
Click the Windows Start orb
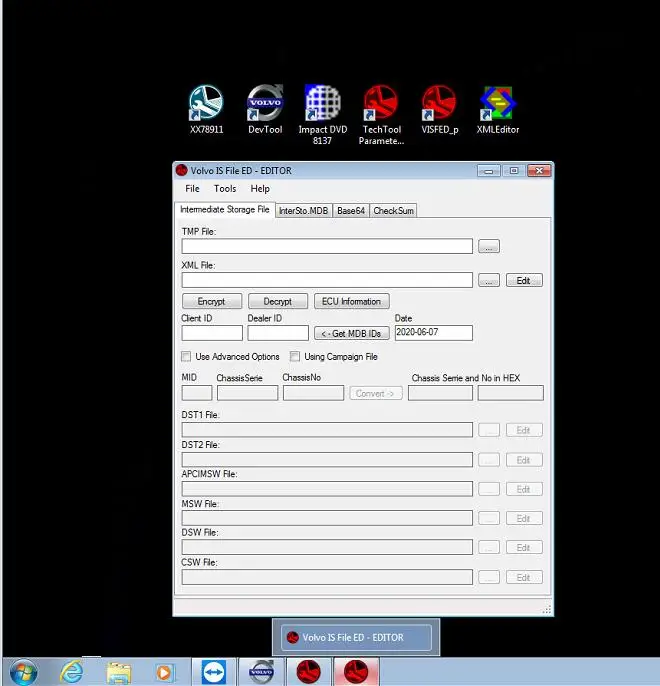click(x=24, y=672)
